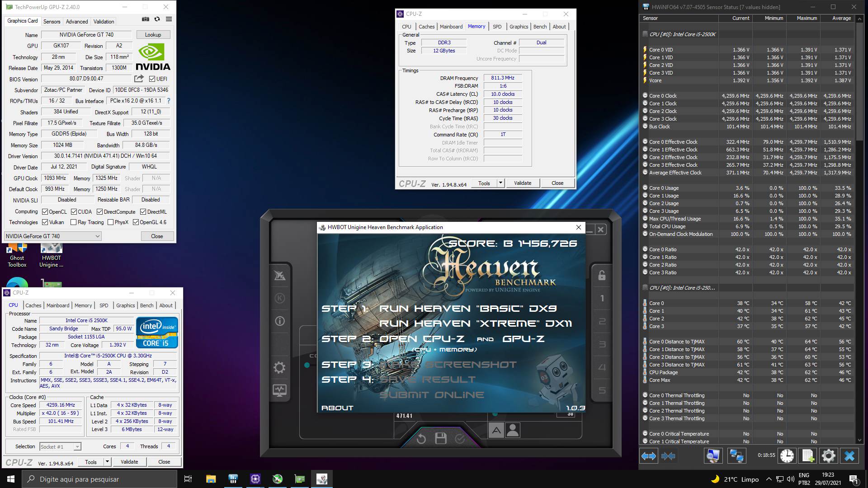Click the Afterburner save floppy icon
Image resolution: width=868 pixels, height=488 pixels.
441,438
